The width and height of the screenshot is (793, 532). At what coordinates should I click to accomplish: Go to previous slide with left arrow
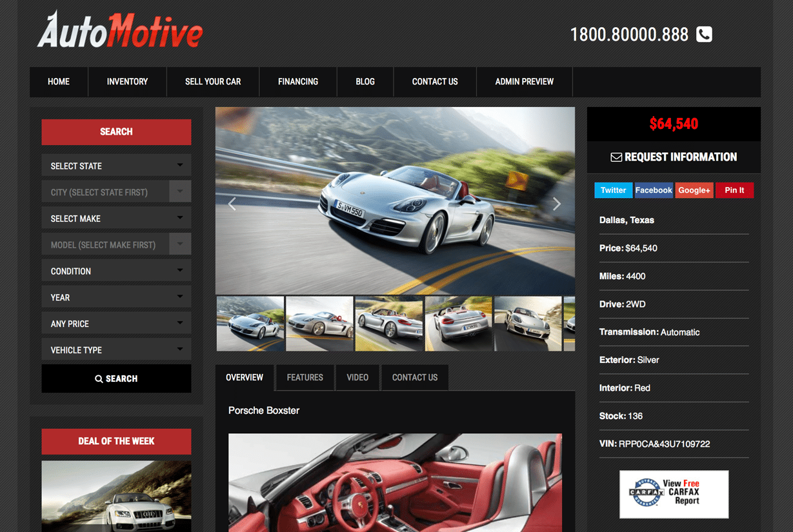pyautogui.click(x=232, y=204)
